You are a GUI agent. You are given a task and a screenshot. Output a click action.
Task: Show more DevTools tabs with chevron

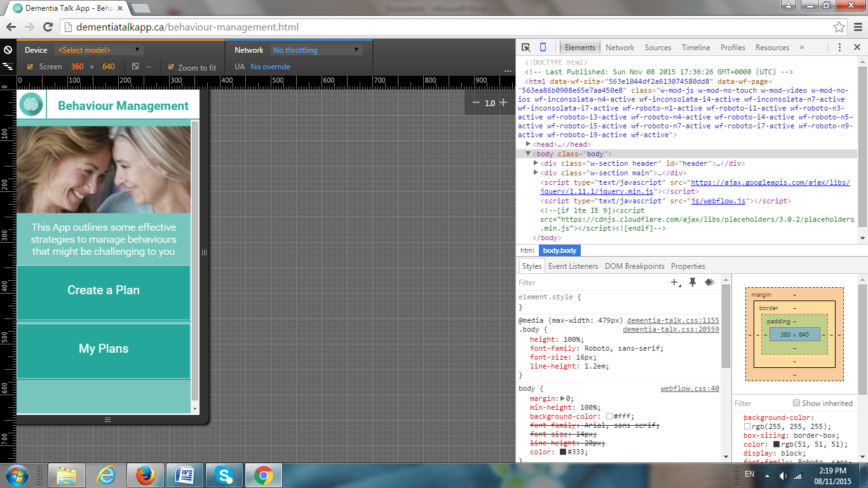coord(802,48)
